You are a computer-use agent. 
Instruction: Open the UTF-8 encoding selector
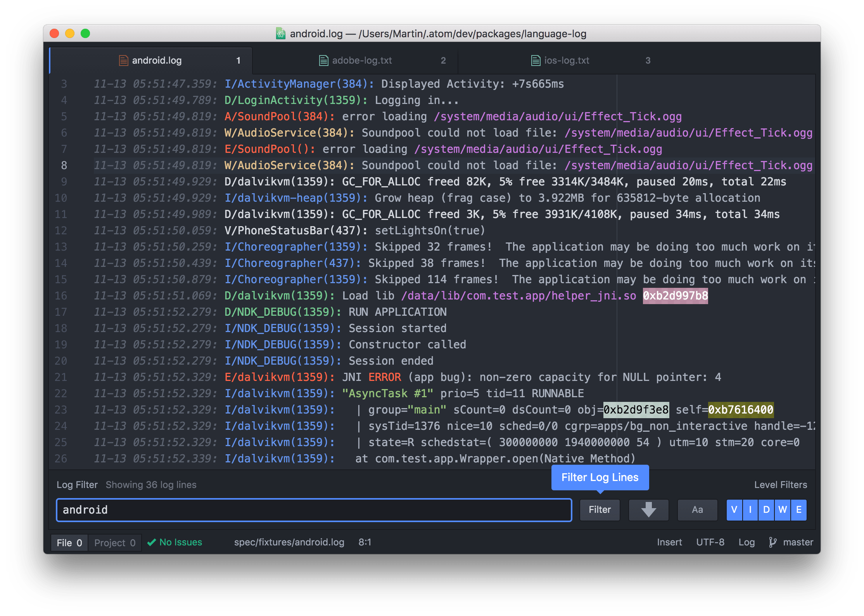click(x=710, y=542)
